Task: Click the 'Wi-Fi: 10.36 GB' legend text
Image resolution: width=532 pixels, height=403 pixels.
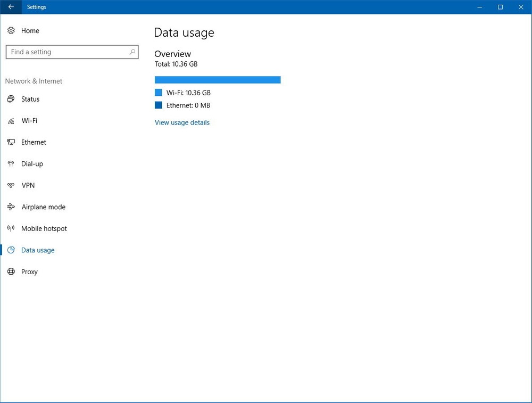Action: point(188,93)
